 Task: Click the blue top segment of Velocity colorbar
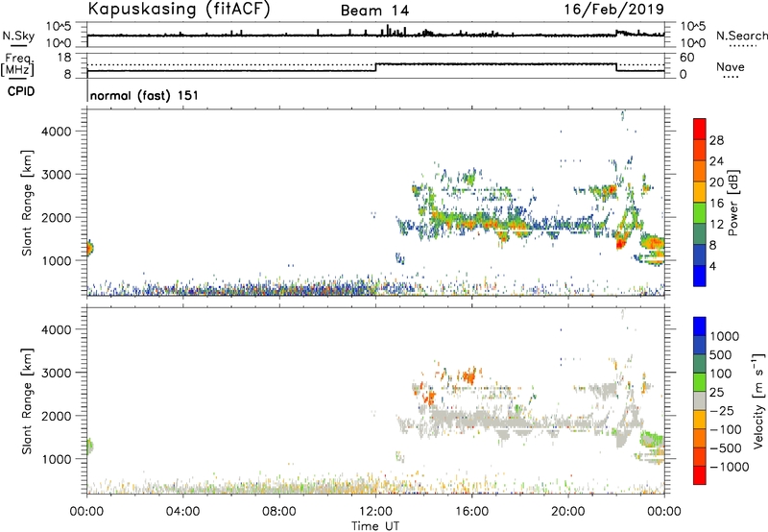pos(700,326)
